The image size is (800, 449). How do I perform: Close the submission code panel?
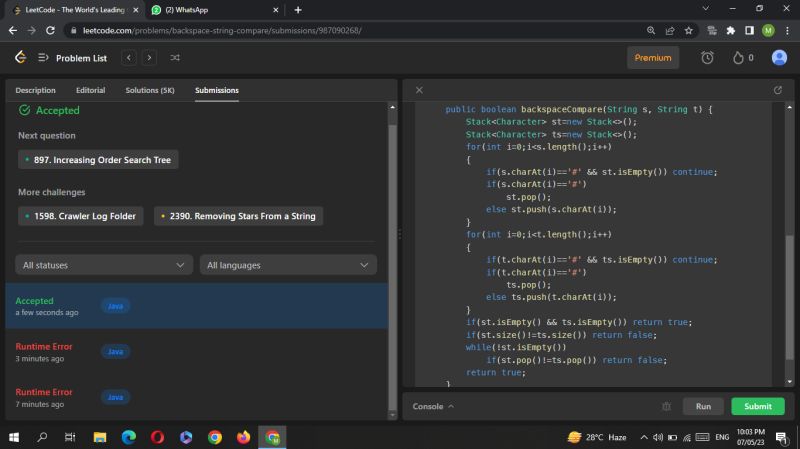[x=419, y=90]
